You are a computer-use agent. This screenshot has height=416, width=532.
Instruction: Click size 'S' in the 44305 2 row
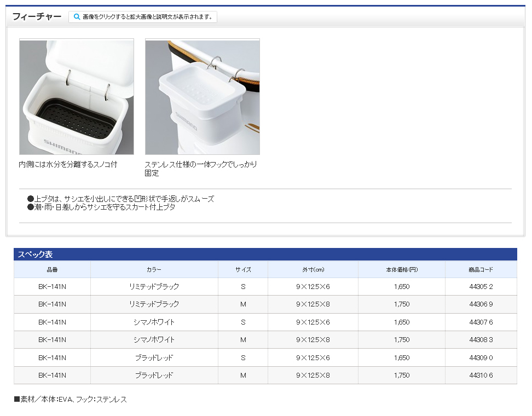[x=243, y=287]
